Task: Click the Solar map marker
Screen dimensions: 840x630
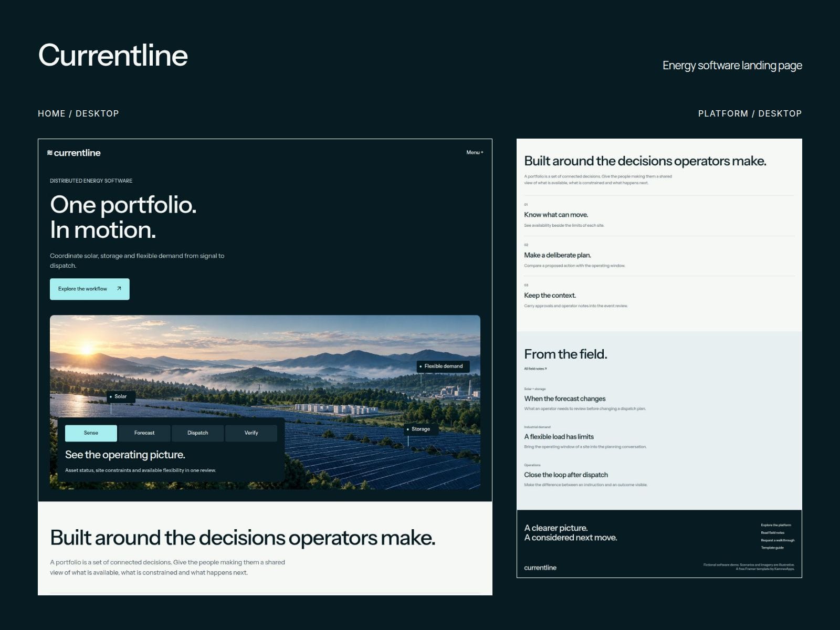Action: (121, 396)
